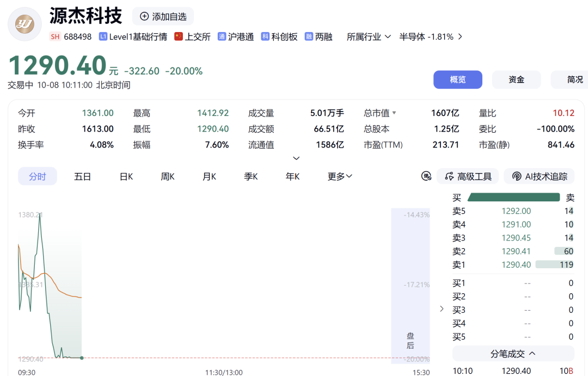Add stock via 添加自选 button

(163, 16)
